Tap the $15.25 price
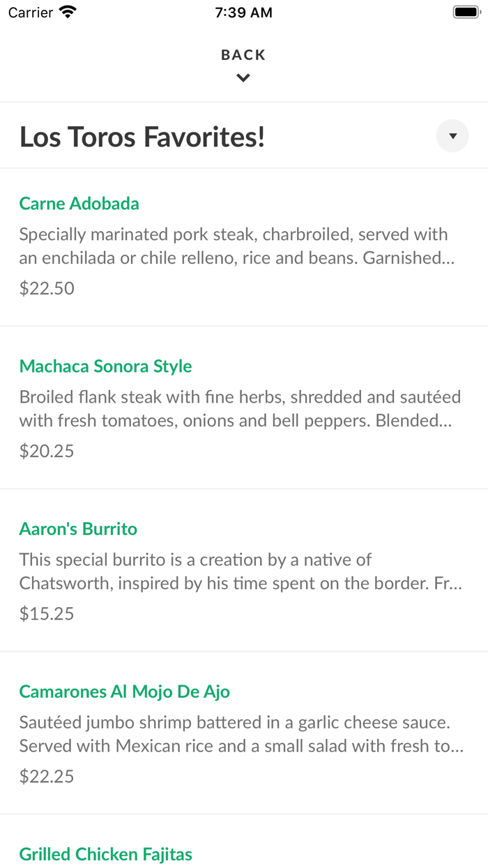The height and width of the screenshot is (868, 488). click(47, 613)
